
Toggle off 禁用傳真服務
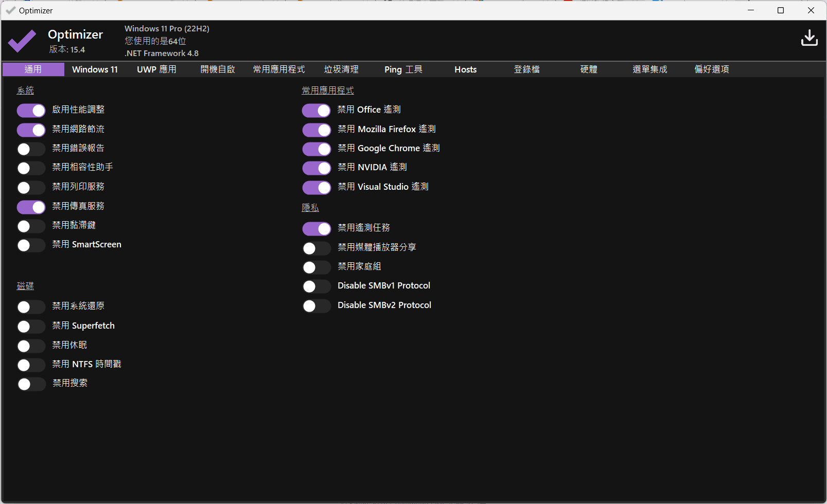tap(31, 207)
